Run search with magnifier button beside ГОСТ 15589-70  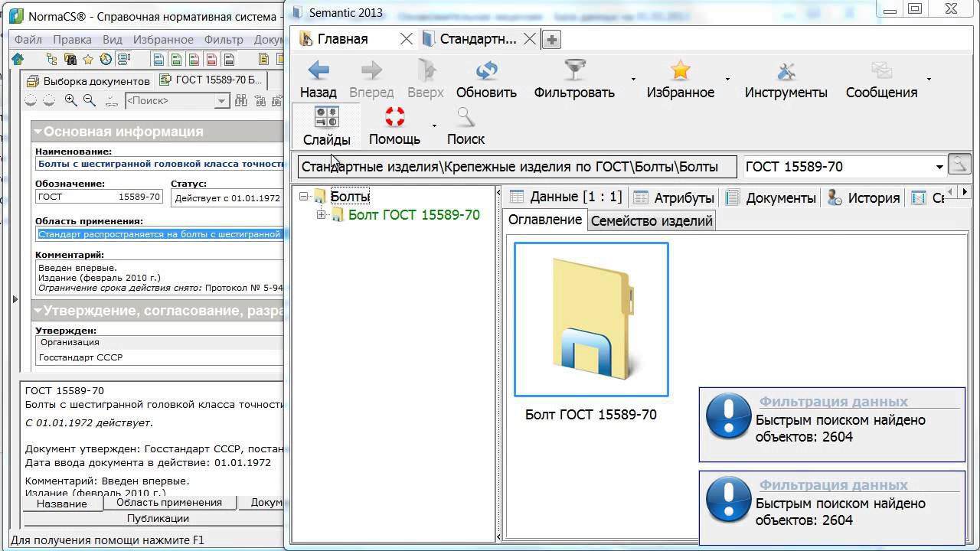coord(959,165)
